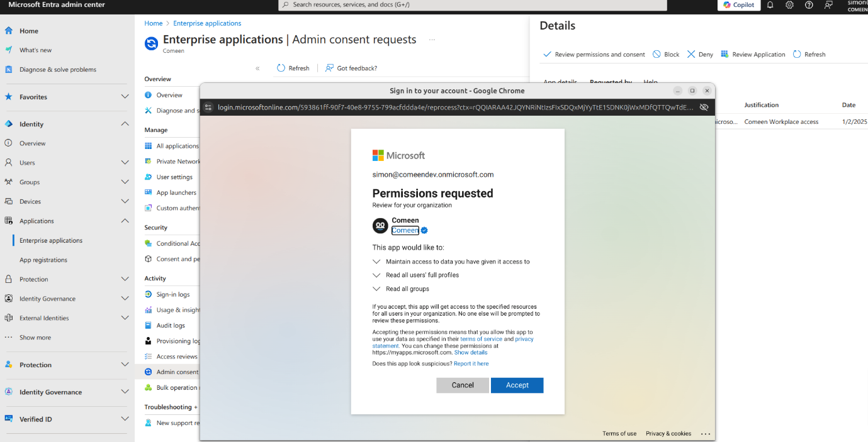The width and height of the screenshot is (868, 442).
Task: Click Show more in the sidebar
Action: click(35, 338)
